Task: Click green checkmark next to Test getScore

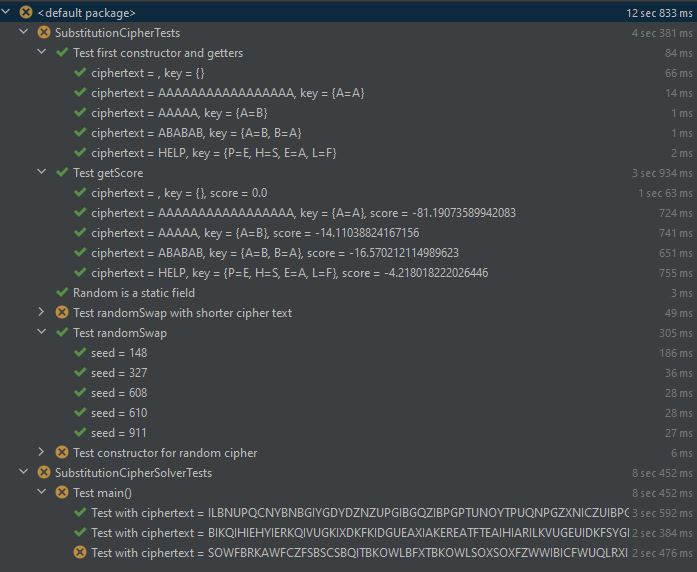Action: [62, 172]
